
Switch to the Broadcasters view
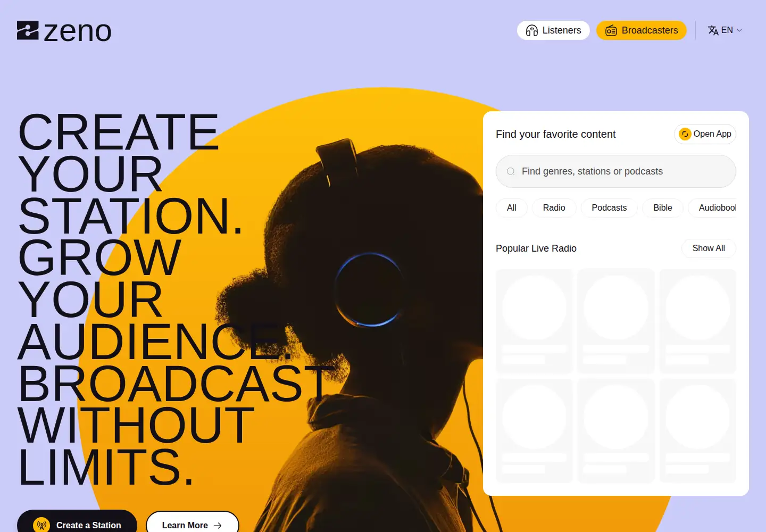tap(642, 30)
